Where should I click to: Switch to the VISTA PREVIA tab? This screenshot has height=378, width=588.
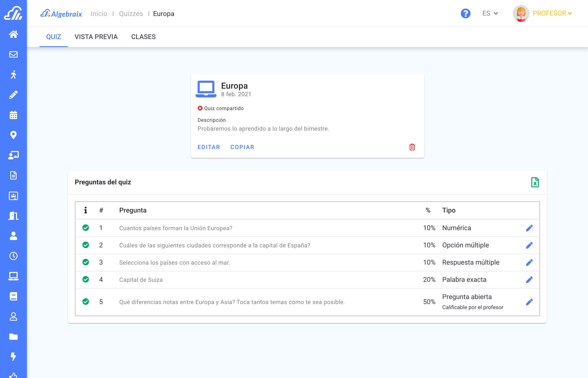point(96,37)
